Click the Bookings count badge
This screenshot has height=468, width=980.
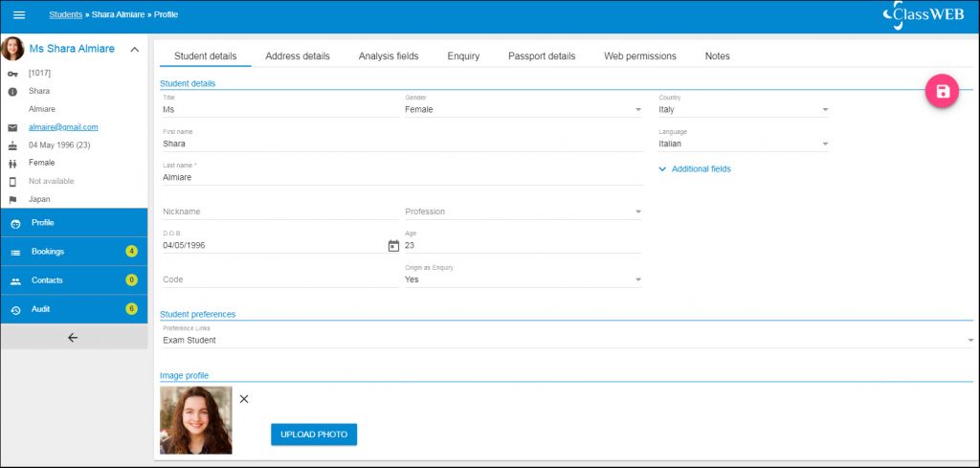click(132, 252)
